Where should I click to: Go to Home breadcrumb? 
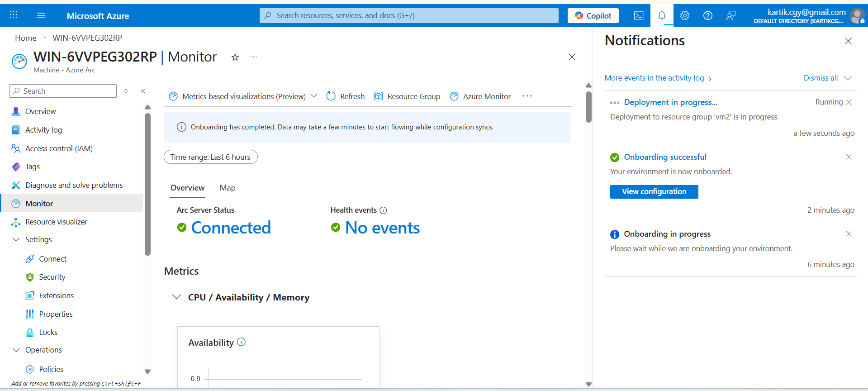coord(26,38)
